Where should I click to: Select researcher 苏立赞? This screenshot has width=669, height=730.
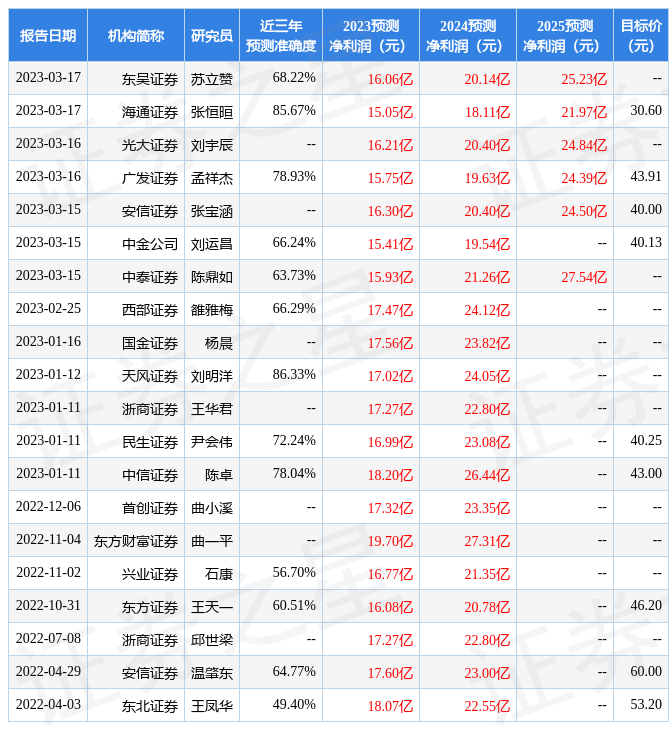coord(212,79)
